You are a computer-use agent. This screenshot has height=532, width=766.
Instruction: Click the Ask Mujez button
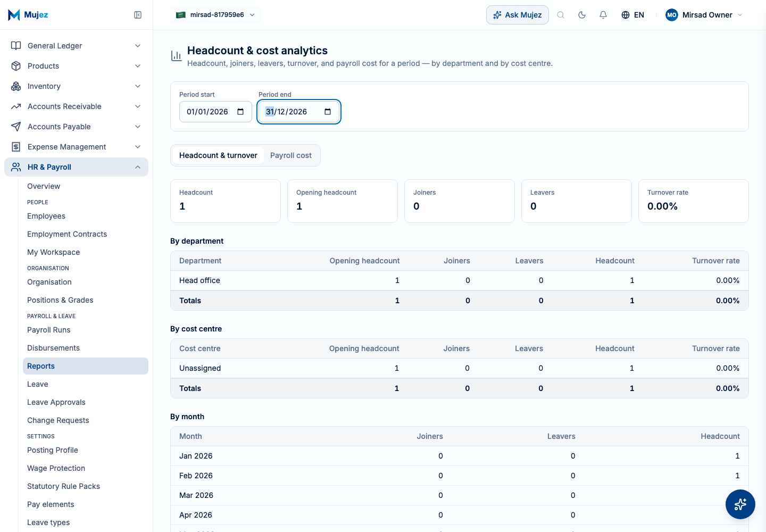[x=518, y=15]
